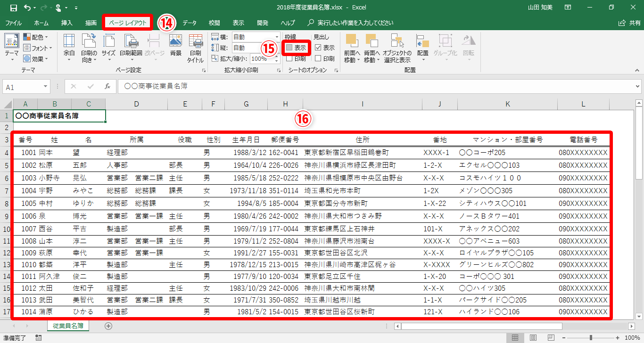
Task: Select the 従業員名簿 sheet tab
Action: pos(68,326)
